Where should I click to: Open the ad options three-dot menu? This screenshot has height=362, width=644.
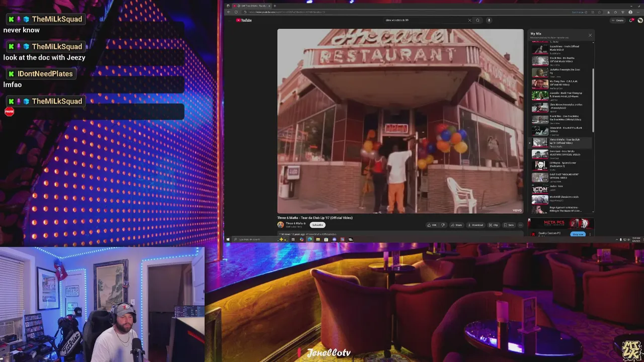(x=590, y=234)
